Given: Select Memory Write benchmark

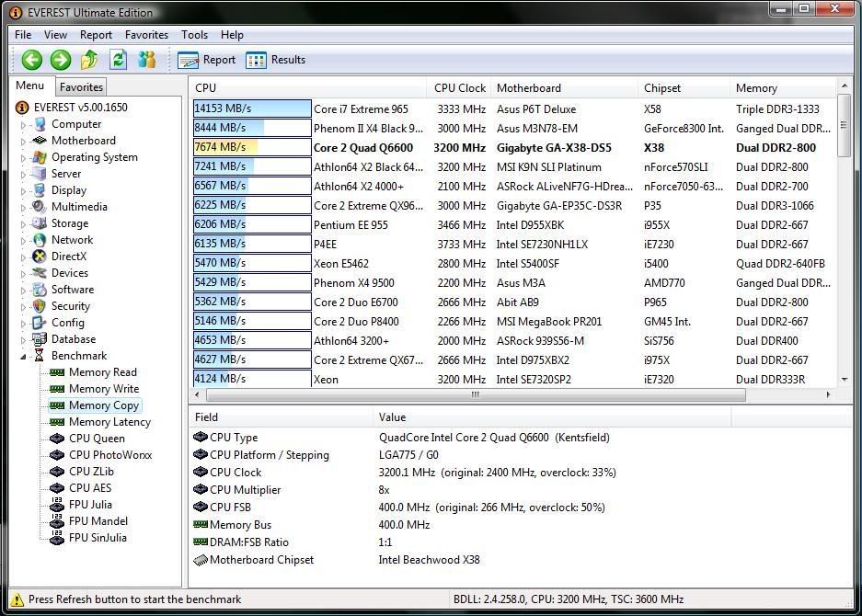Looking at the screenshot, I should point(104,389).
